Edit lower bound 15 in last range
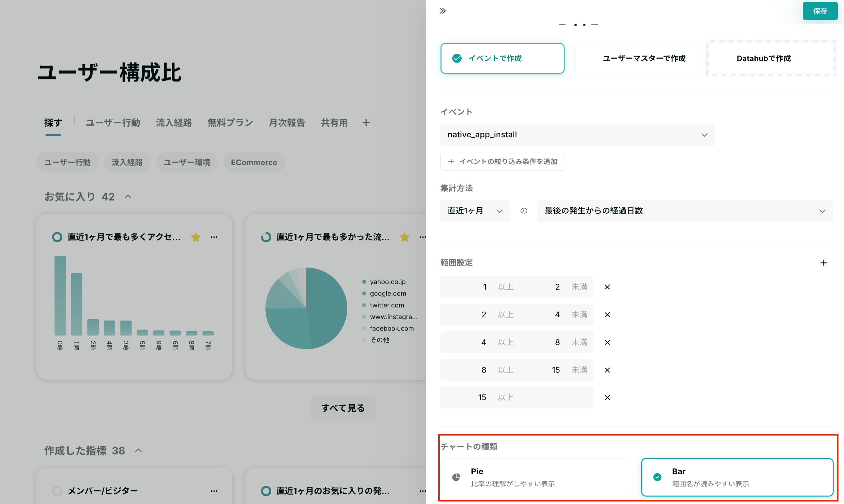Screen dimensions: 844x504 pyautogui.click(x=482, y=397)
